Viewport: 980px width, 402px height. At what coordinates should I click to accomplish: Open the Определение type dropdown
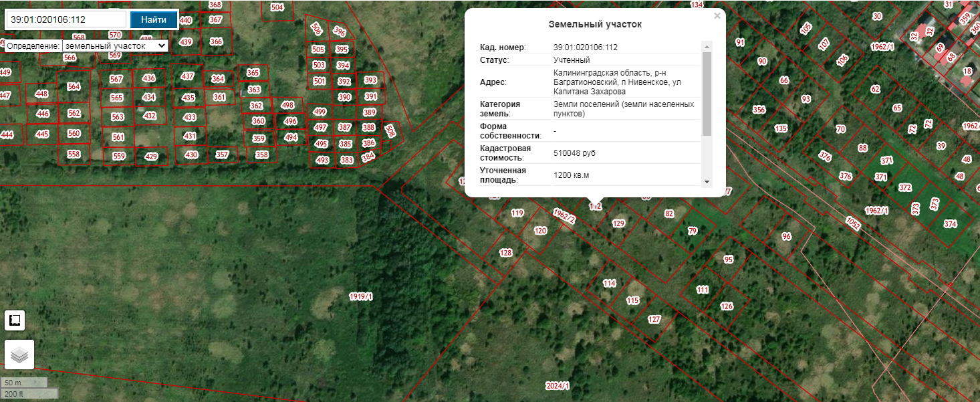115,46
